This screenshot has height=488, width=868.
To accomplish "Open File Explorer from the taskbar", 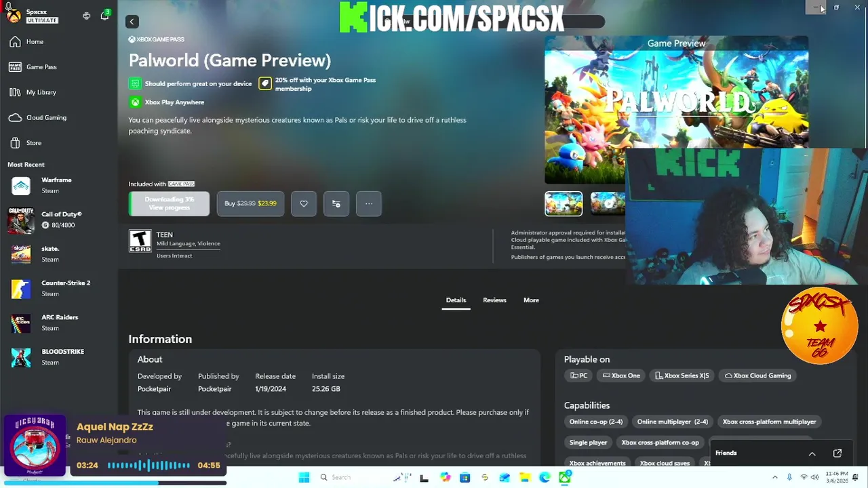I will point(525,478).
